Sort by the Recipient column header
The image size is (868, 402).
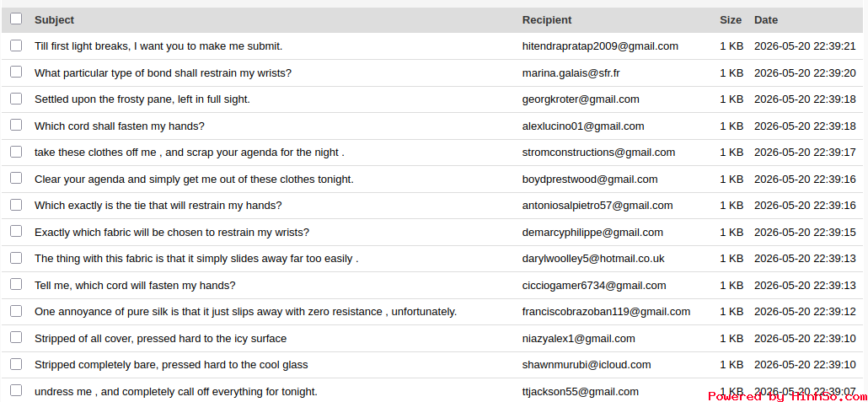click(547, 20)
